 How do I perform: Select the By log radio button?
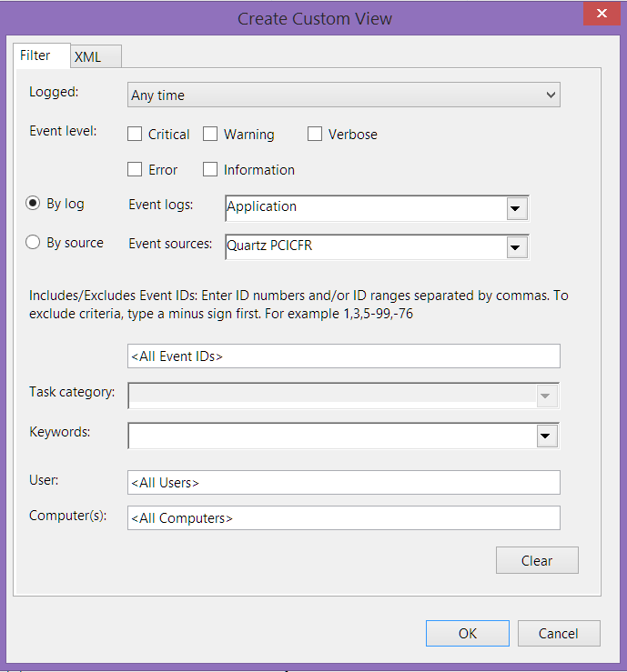pyautogui.click(x=33, y=203)
